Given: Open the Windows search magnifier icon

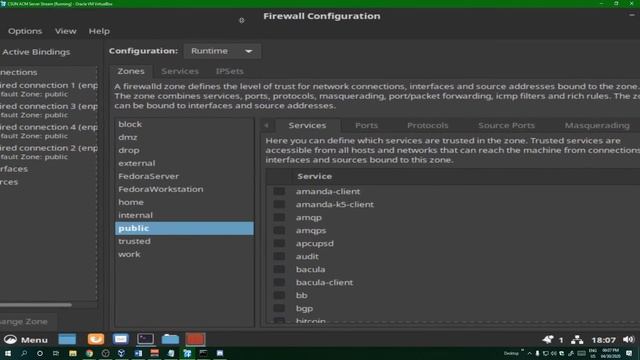Looking at the screenshot, I should coord(24,353).
